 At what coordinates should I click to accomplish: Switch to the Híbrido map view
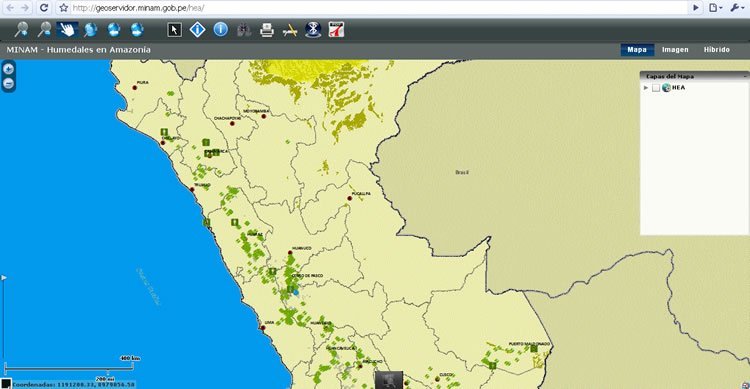tap(717, 49)
